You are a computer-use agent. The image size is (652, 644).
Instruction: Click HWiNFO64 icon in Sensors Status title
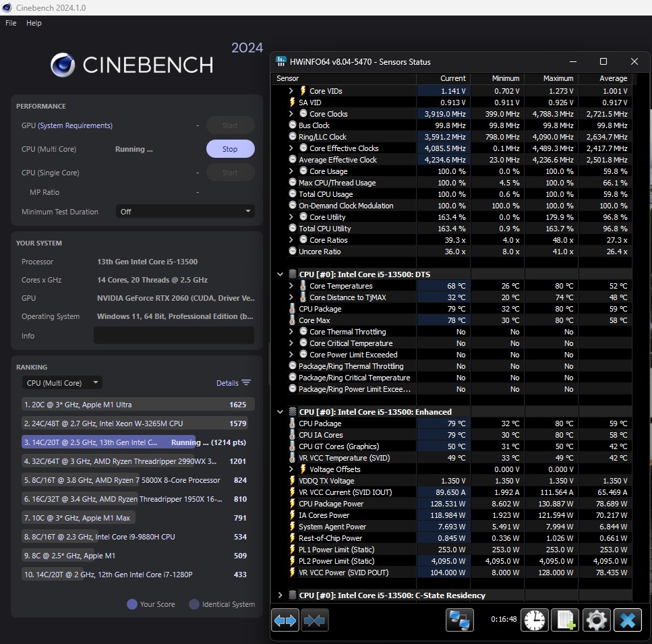point(281,61)
